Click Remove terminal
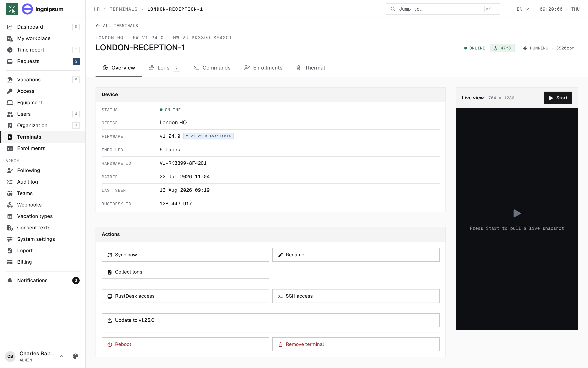Image resolution: width=588 pixels, height=368 pixels. (356, 344)
